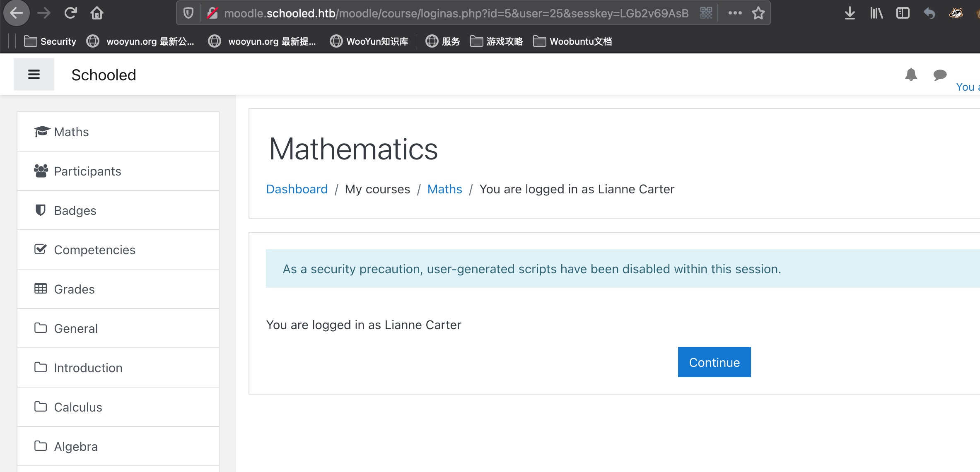Open the downloads arrow icon
The height and width of the screenshot is (472, 980).
(x=850, y=13)
